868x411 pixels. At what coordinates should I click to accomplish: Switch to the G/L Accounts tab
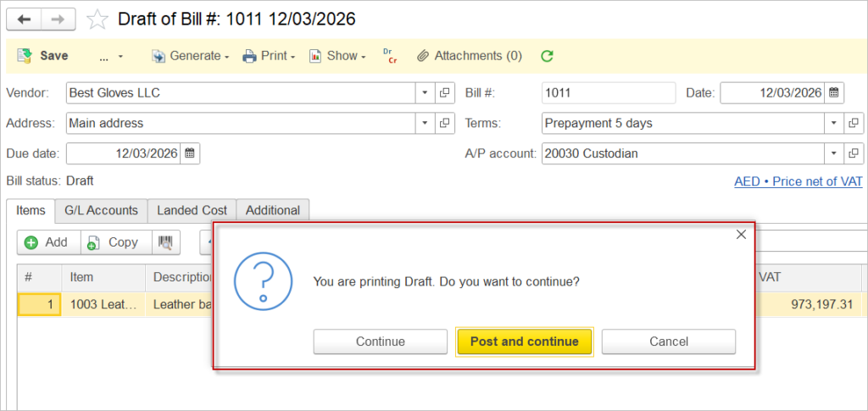tap(101, 210)
